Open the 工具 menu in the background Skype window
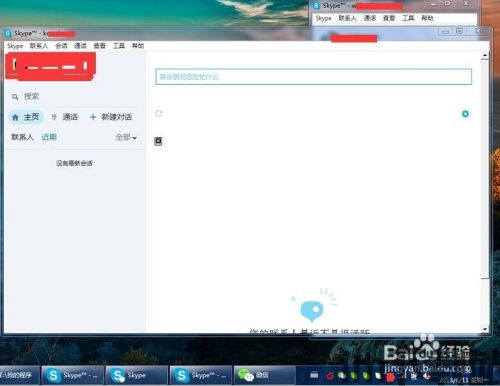This screenshot has width=500, height=386. (x=408, y=18)
